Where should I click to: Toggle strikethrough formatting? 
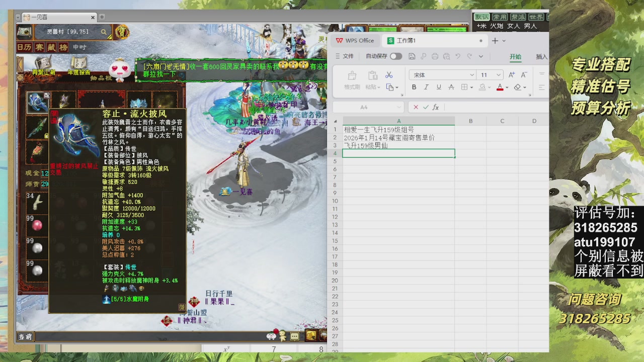(451, 87)
